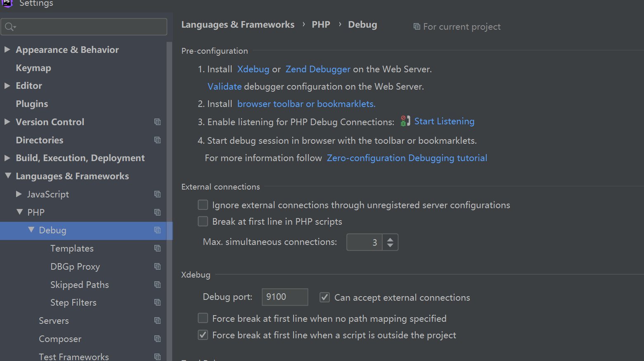Click the max simultaneous connections value field
644x361 pixels.
tap(364, 242)
